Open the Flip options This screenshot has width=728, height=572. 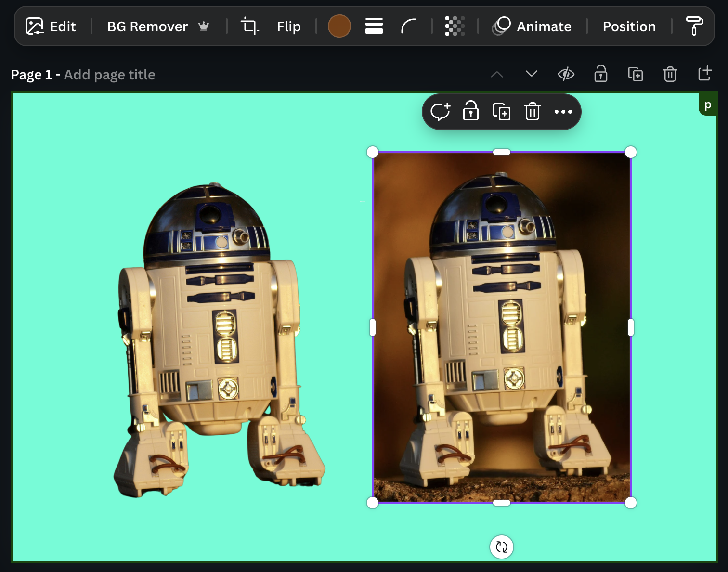[x=289, y=26]
